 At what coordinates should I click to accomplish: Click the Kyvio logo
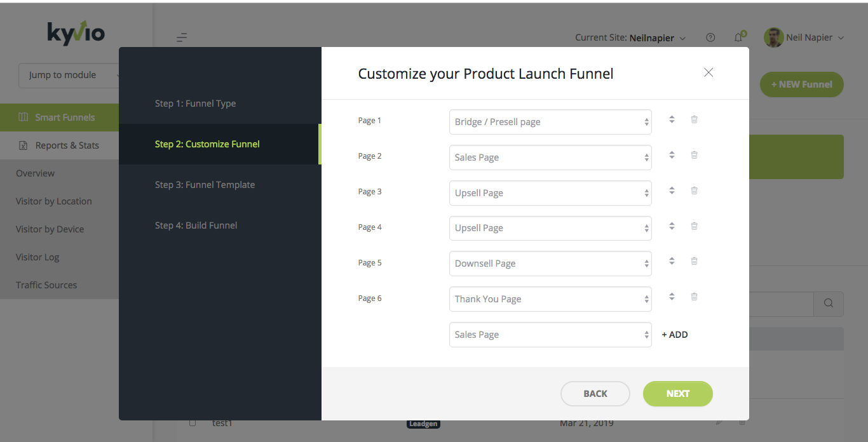point(76,32)
